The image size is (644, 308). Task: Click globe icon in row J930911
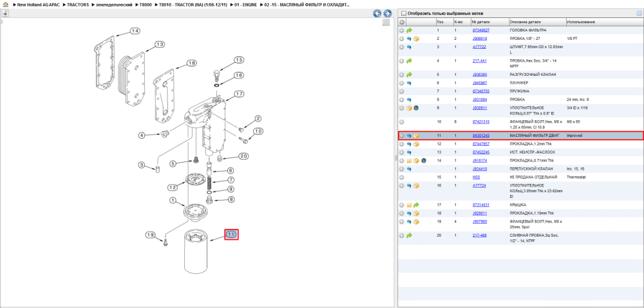(x=416, y=108)
